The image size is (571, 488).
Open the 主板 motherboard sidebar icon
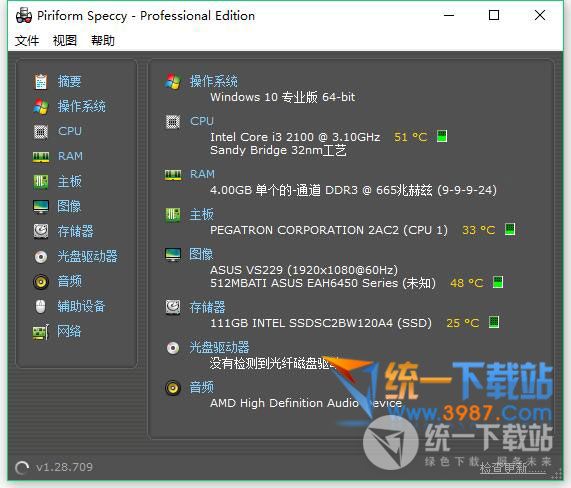[x=41, y=181]
